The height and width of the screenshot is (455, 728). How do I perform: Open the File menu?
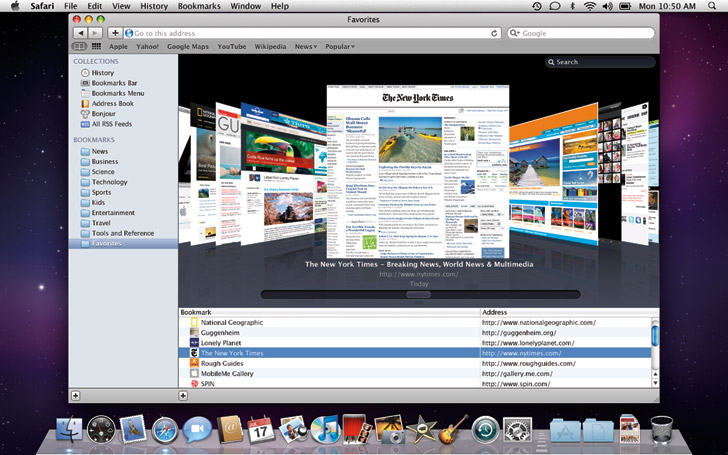point(71,6)
